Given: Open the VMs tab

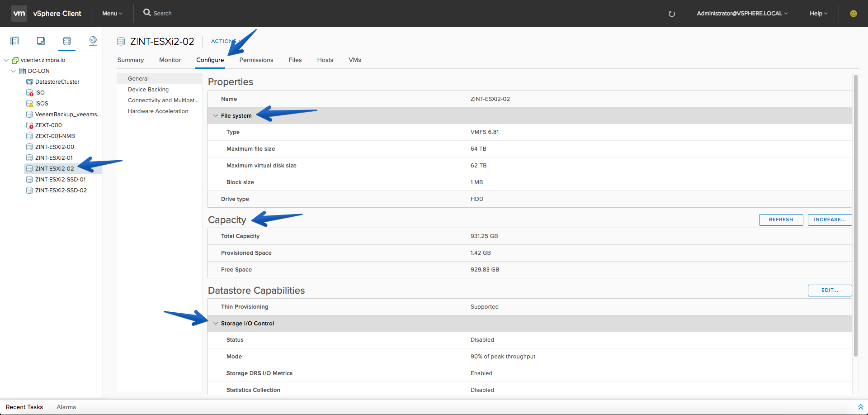Looking at the screenshot, I should coord(355,60).
